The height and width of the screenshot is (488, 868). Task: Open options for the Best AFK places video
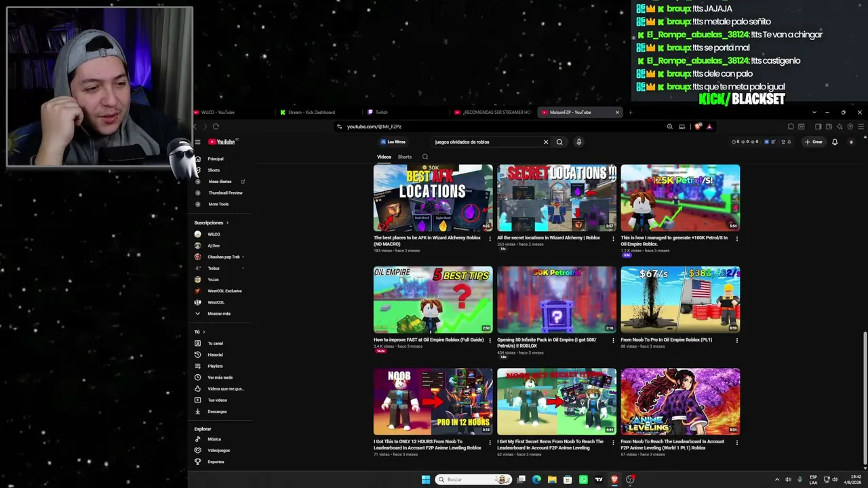click(x=490, y=239)
